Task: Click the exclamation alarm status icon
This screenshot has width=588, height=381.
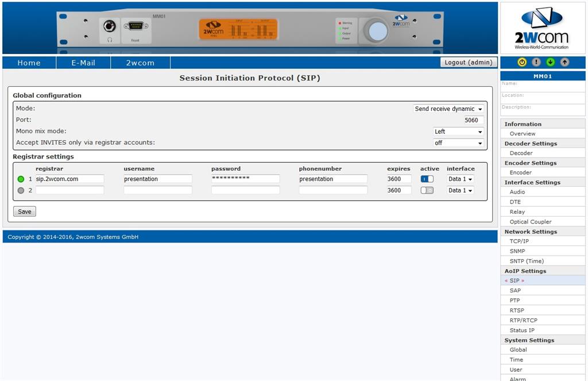Action: (x=535, y=63)
